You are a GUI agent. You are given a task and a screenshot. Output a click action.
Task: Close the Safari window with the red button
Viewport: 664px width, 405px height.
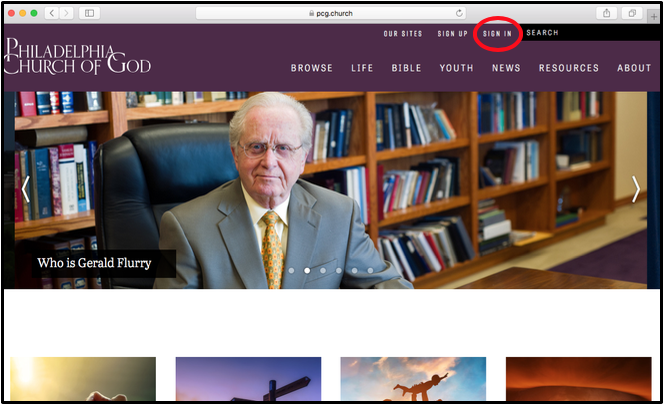(x=11, y=13)
